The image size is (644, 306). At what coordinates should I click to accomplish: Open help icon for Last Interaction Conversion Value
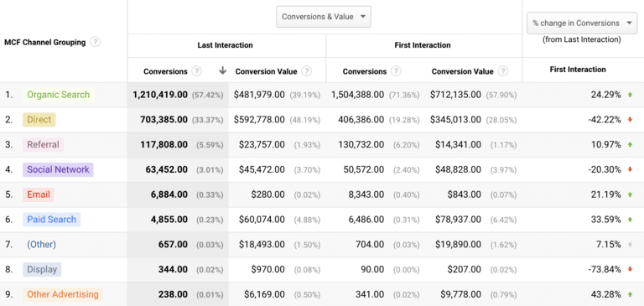tap(306, 71)
